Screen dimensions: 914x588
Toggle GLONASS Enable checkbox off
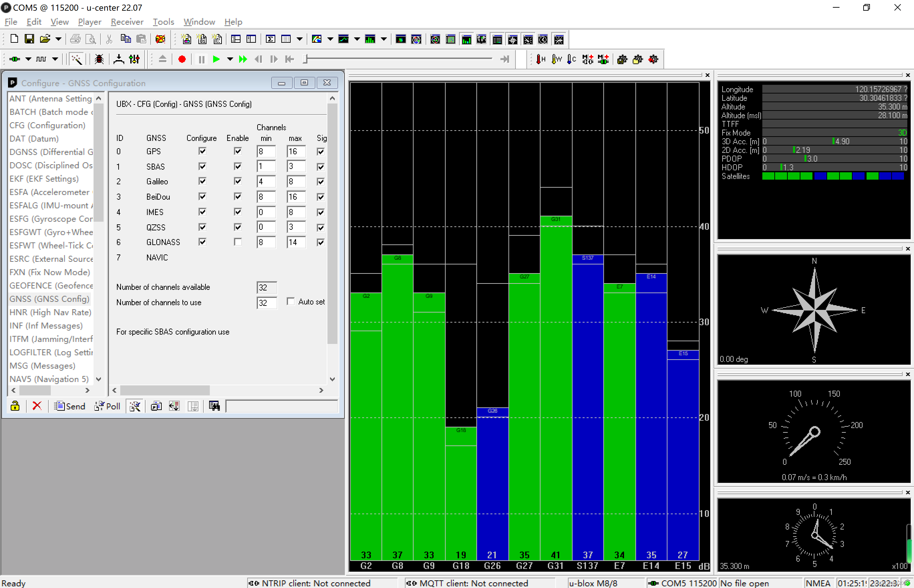(237, 242)
